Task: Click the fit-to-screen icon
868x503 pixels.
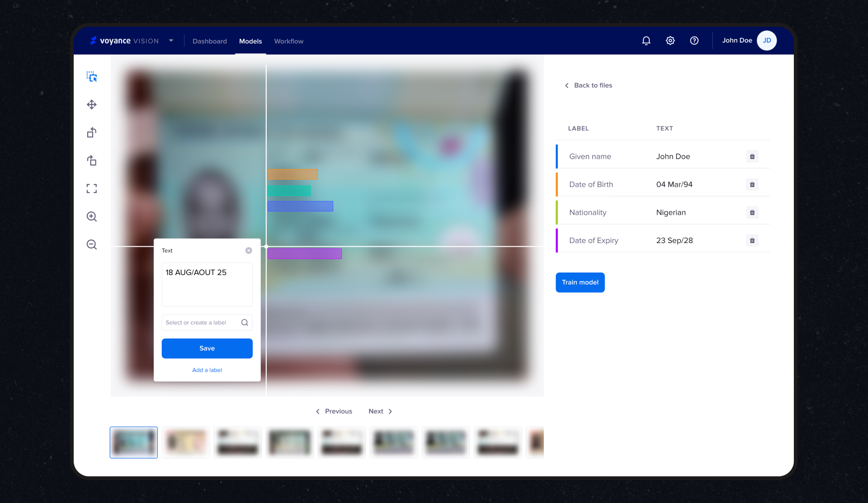Action: (92, 188)
